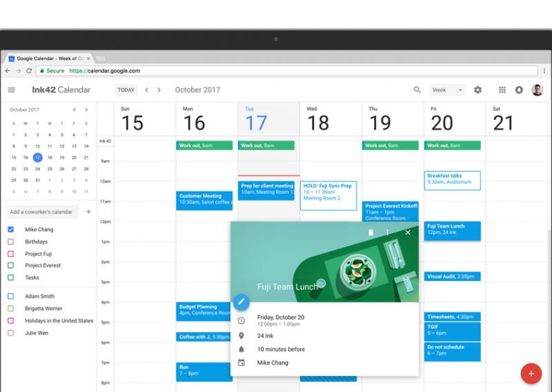Go back in browser
This screenshot has height=392, width=552.
8,71
